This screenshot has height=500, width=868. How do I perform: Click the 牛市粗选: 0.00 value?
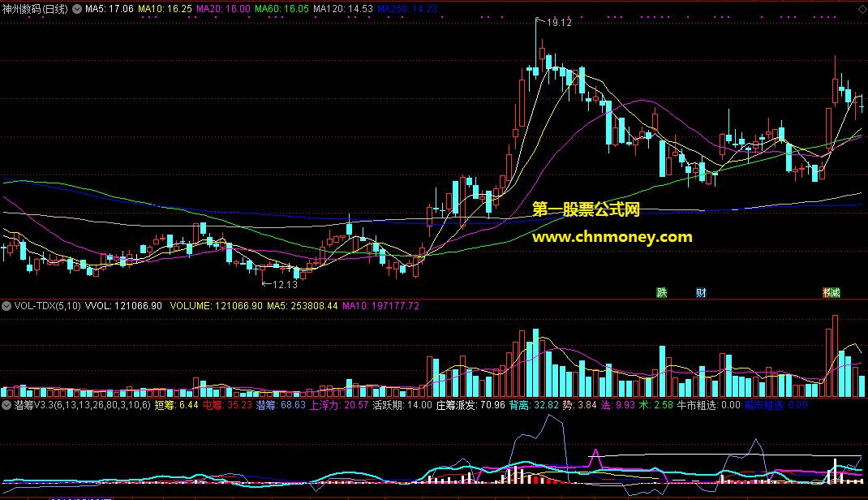(709, 405)
